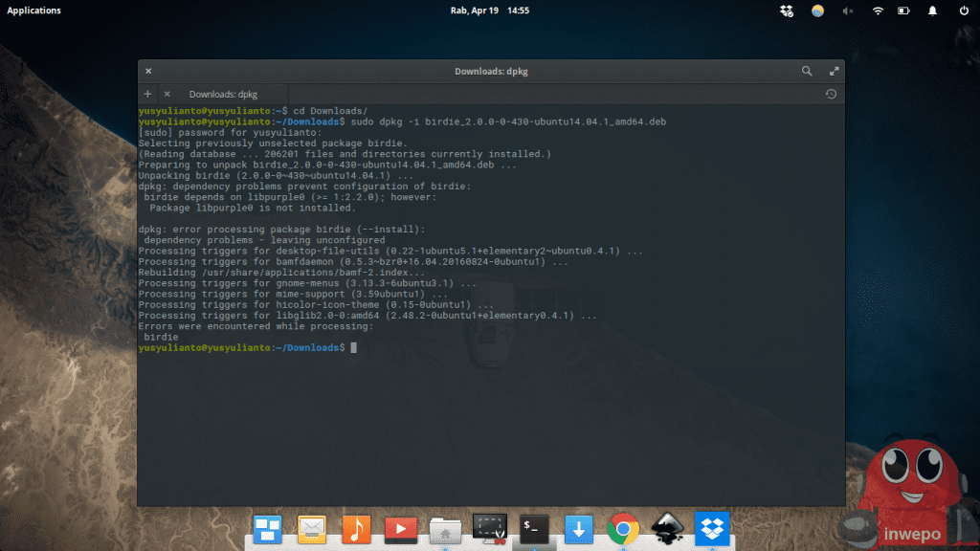
Task: Show notifications via the bell icon
Action: coord(933,11)
